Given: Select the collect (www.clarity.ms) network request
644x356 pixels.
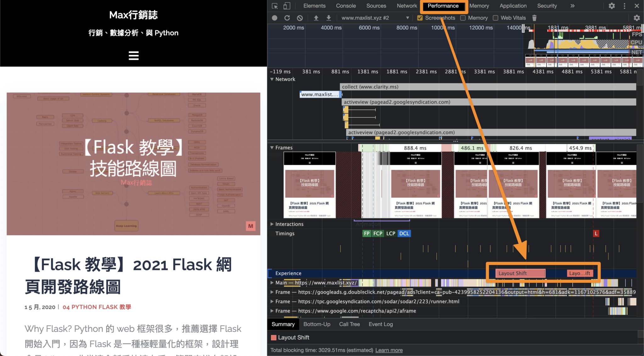Looking at the screenshot, I should click(488, 87).
